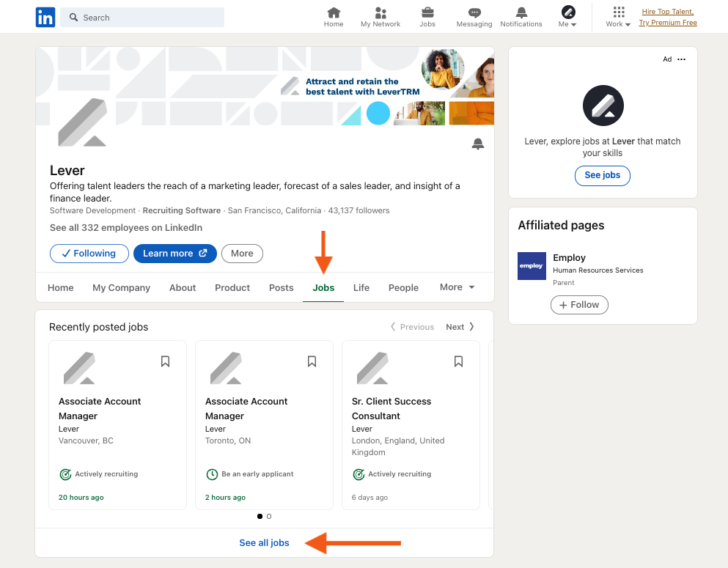This screenshot has width=728, height=568.
Task: Click Actively recruiting on Vancouver card
Action: point(106,473)
